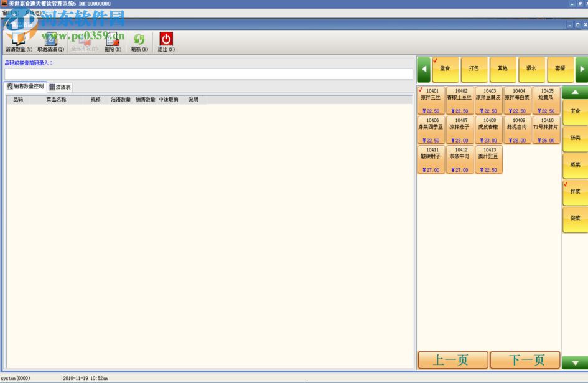588x383 pixels.
Task: Click the 品码或拼音简码录入 input field
Action: (208, 74)
